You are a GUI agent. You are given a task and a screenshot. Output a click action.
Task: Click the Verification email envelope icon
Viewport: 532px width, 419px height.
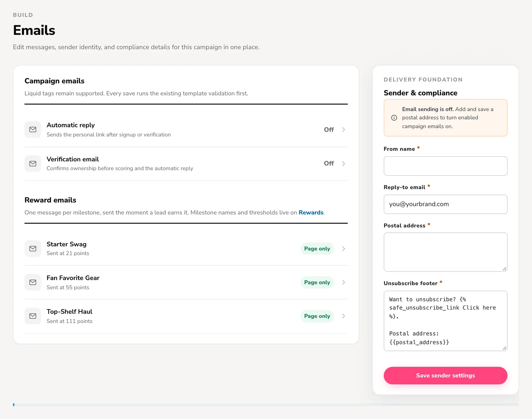[33, 164]
